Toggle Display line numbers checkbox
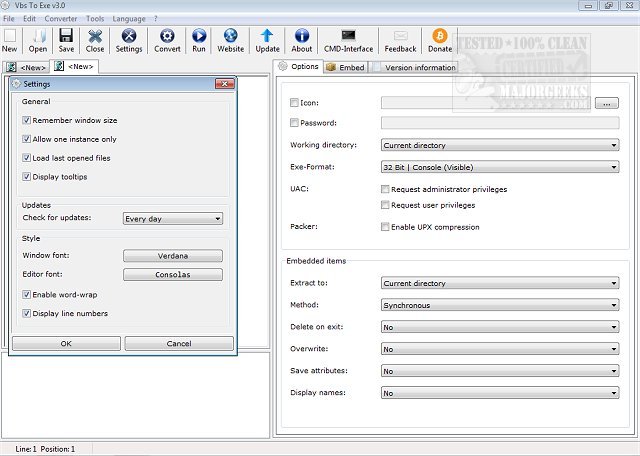Image resolution: width=640 pixels, height=456 pixels. 26,314
